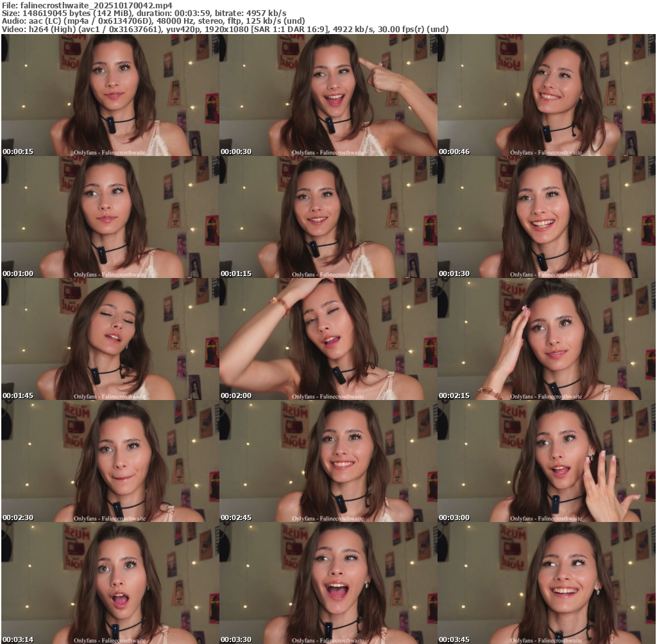
Task: Select the Size and duration info line
Action: pyautogui.click(x=144, y=13)
